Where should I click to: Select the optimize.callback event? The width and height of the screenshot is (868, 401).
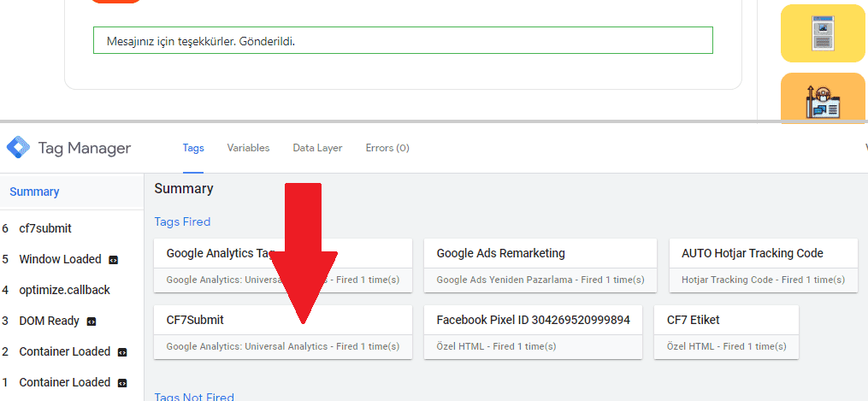coord(64,290)
